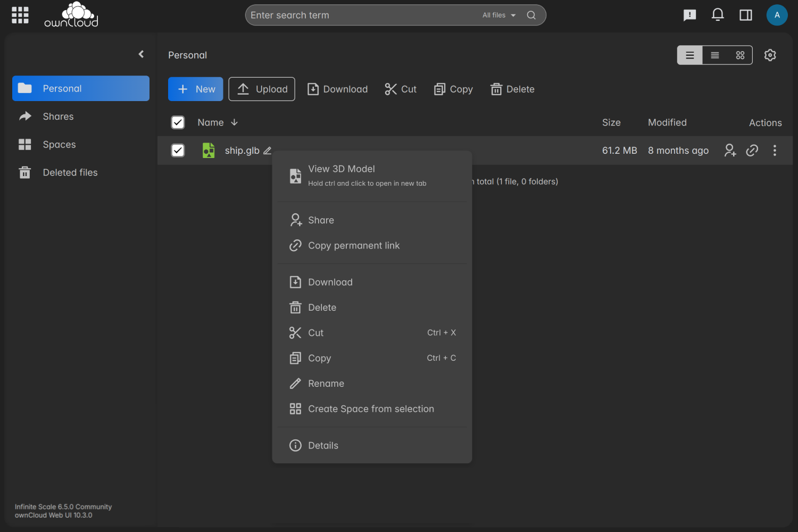
Task: Open the ship.glb file name
Action: [242, 151]
